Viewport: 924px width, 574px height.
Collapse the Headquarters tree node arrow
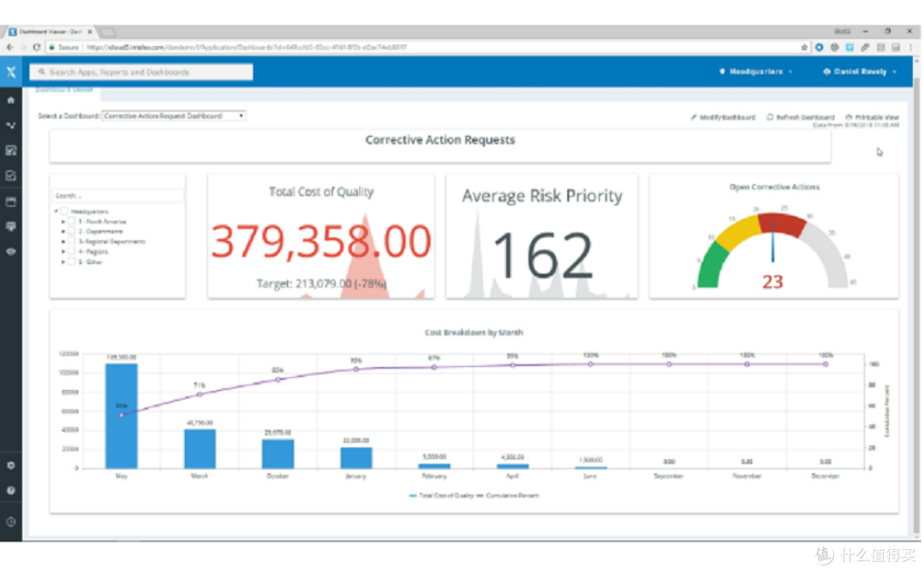click(x=56, y=211)
